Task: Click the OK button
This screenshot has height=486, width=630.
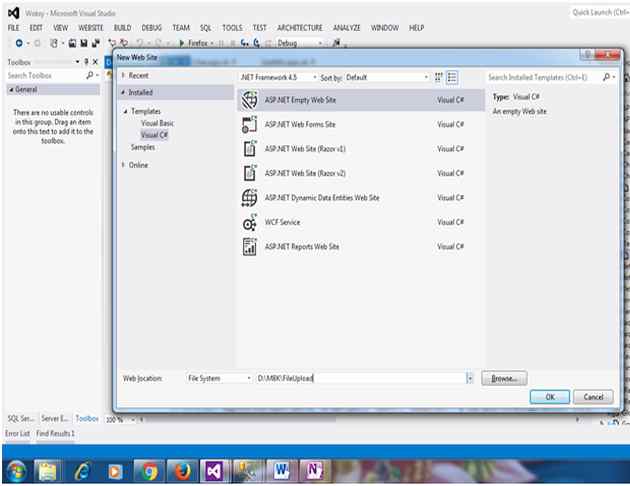Action: pyautogui.click(x=550, y=397)
